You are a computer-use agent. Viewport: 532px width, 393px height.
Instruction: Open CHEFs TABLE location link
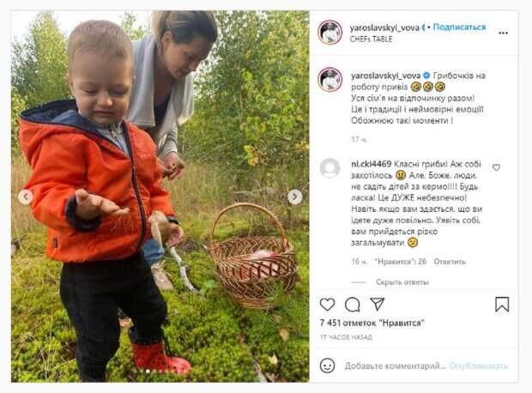[x=372, y=39]
